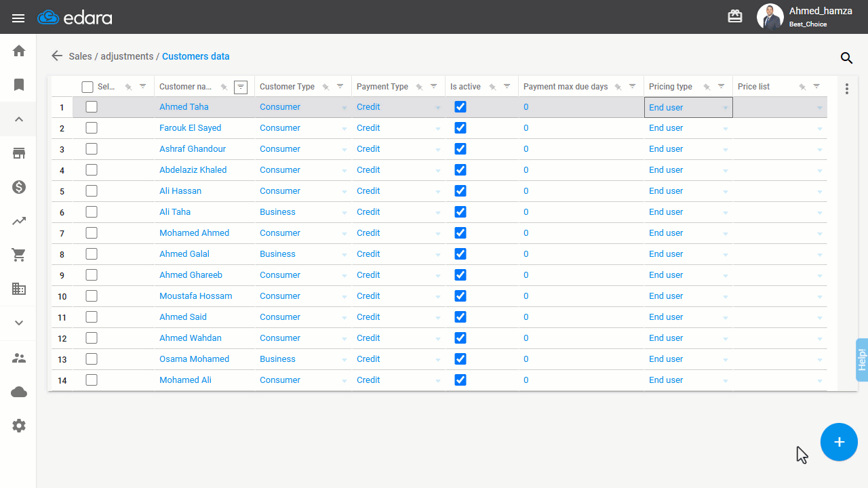Open the Help side tab
This screenshot has height=488, width=868.
coord(862,359)
